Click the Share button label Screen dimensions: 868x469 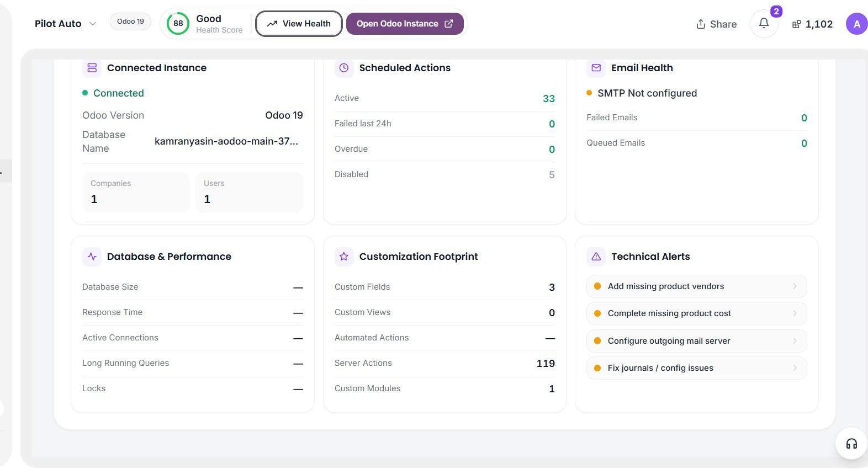click(723, 24)
